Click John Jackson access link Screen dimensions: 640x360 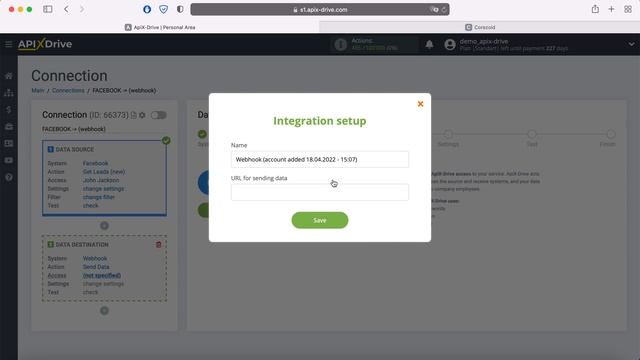coord(101,180)
